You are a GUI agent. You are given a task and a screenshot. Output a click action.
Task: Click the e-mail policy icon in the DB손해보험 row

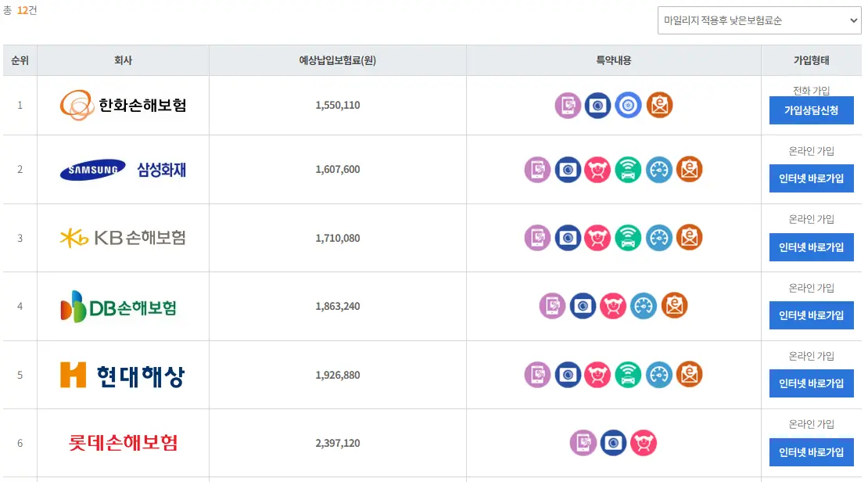click(x=674, y=306)
